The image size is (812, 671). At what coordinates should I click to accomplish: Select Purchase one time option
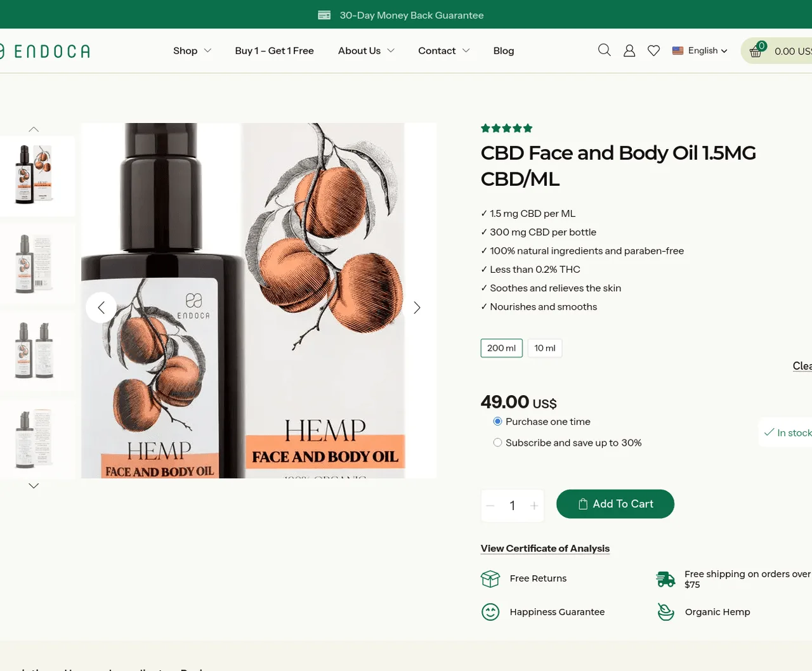(x=497, y=422)
